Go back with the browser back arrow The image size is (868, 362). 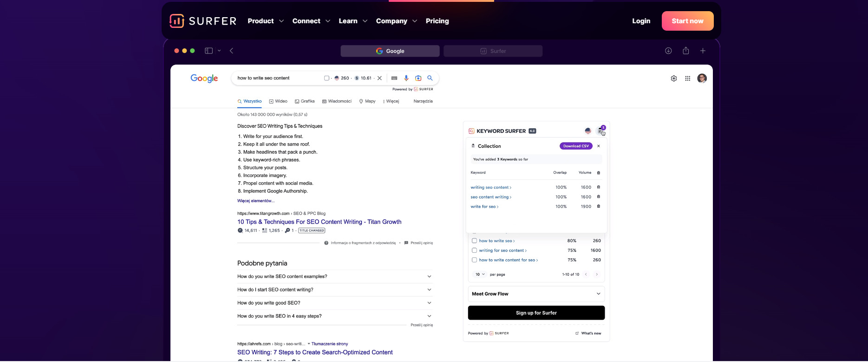[x=231, y=51]
